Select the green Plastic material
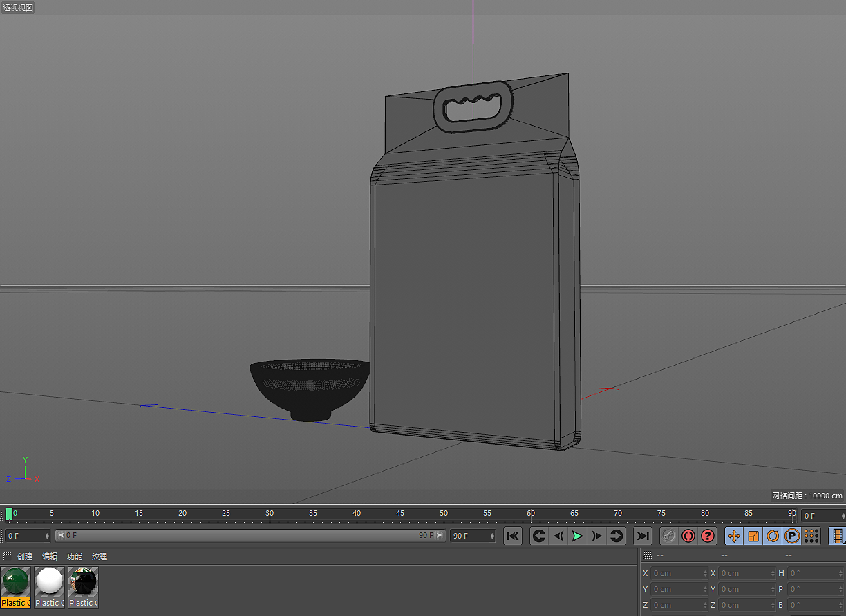846x616 pixels. pos(15,587)
